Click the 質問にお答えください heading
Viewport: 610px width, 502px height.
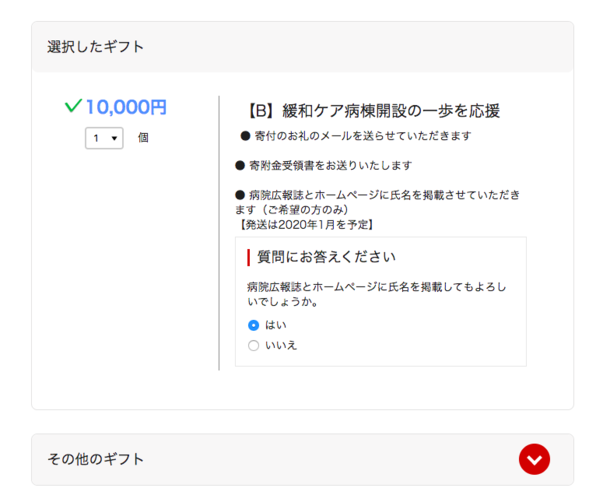(x=326, y=256)
